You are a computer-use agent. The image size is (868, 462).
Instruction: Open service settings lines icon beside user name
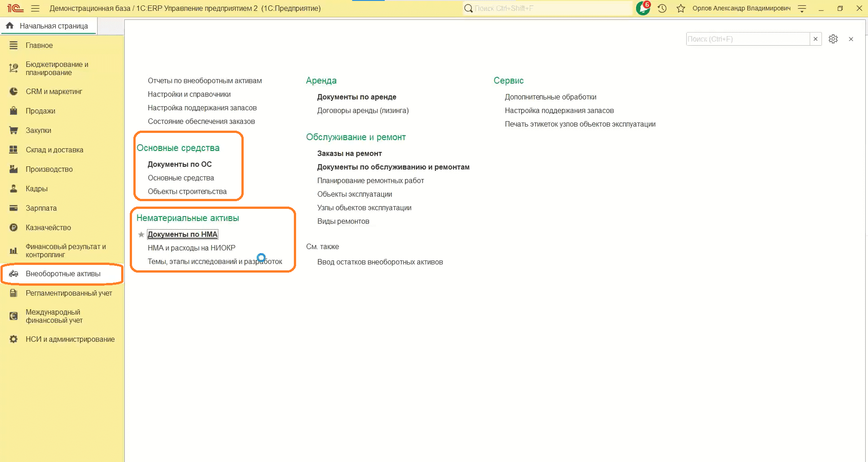click(x=802, y=8)
